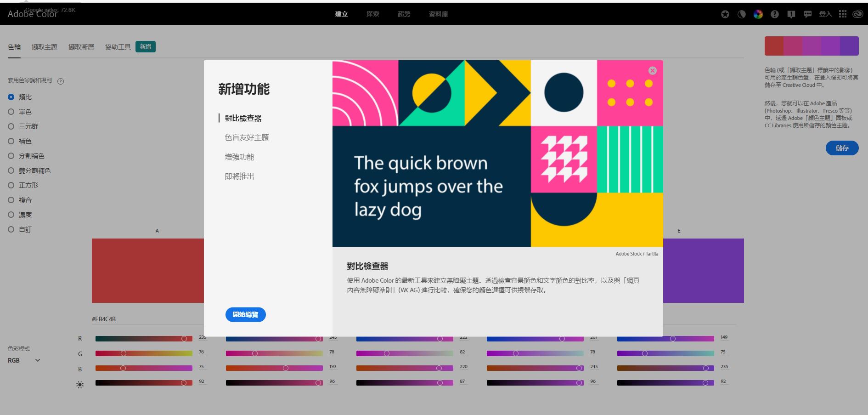The height and width of the screenshot is (415, 868).
Task: Click the hex field showing #EB4C4B
Action: 148,319
